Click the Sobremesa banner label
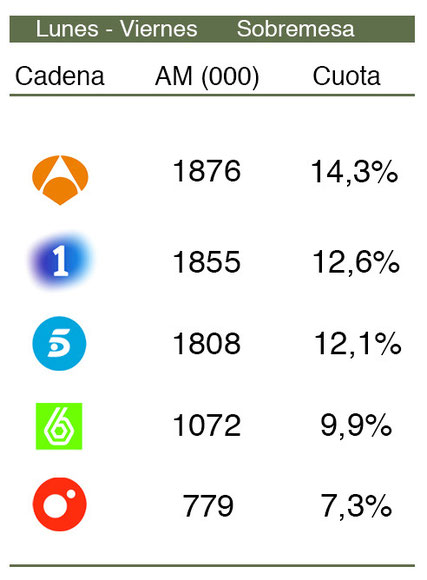427x580 pixels. (x=295, y=29)
